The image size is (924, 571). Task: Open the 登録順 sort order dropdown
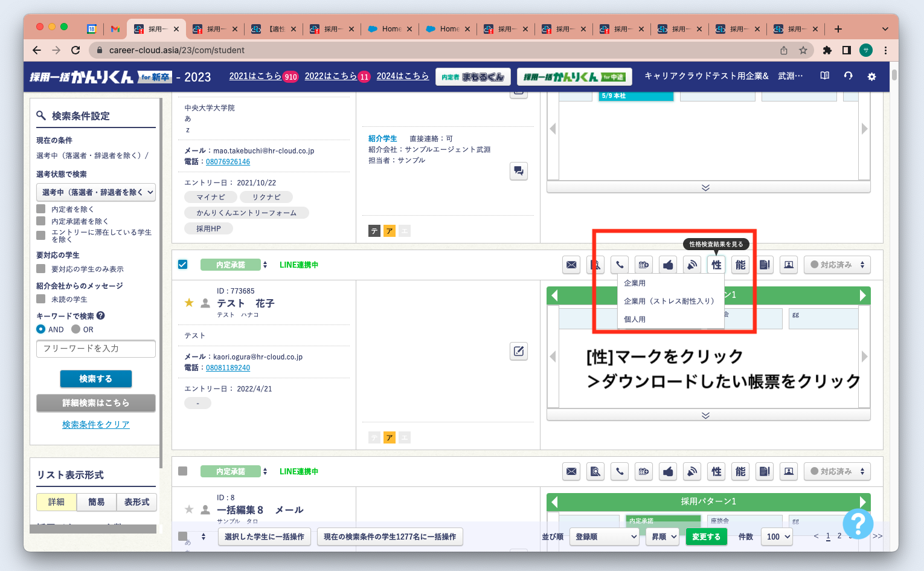click(604, 537)
